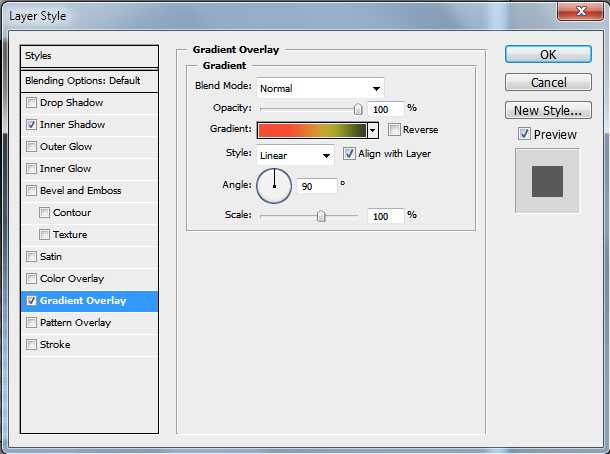Select the Stroke label
The width and height of the screenshot is (610, 454).
pyautogui.click(x=55, y=345)
